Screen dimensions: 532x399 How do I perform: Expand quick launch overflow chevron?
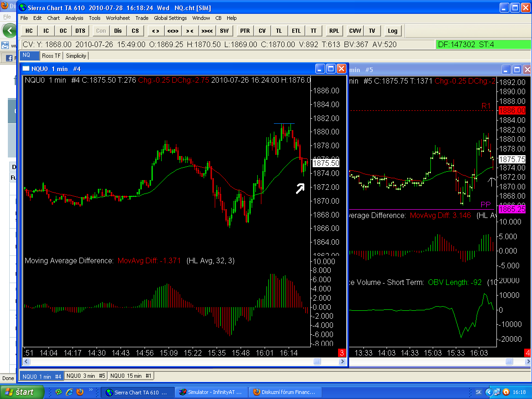91,390
